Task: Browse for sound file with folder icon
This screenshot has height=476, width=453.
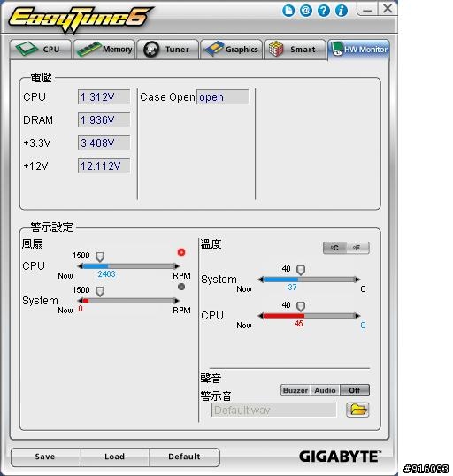Action: (x=357, y=410)
